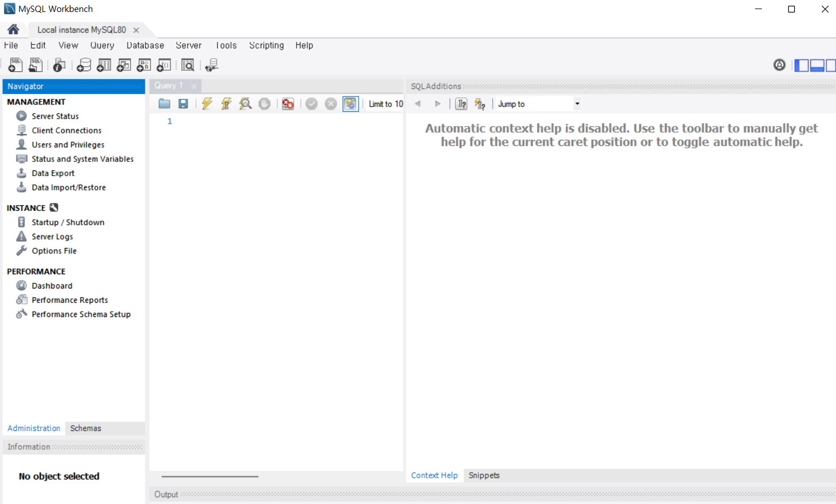Viewport: 836px width, 504px height.
Task: Create a new view icon
Action: pos(124,65)
